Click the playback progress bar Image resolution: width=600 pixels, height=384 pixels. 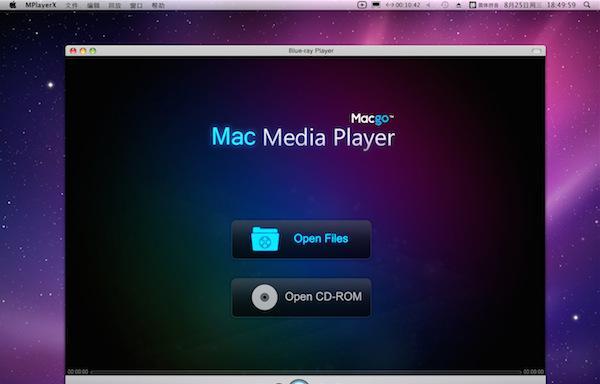click(x=306, y=372)
